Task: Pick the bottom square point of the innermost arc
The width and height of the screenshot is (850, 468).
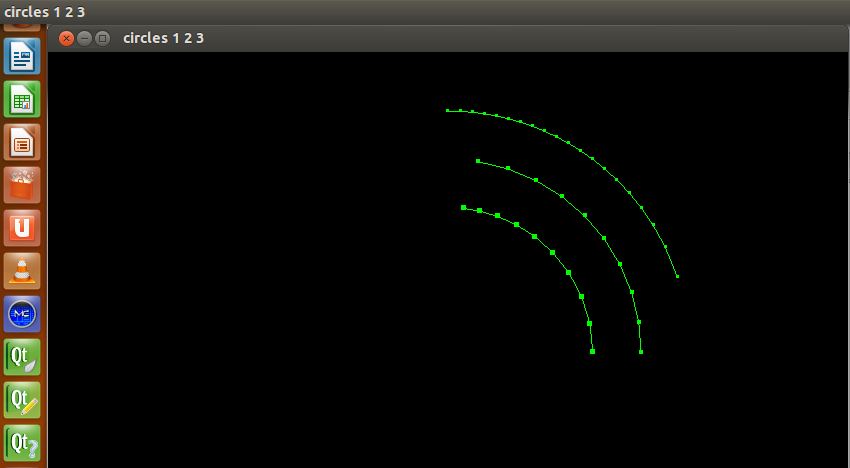Action: 592,351
